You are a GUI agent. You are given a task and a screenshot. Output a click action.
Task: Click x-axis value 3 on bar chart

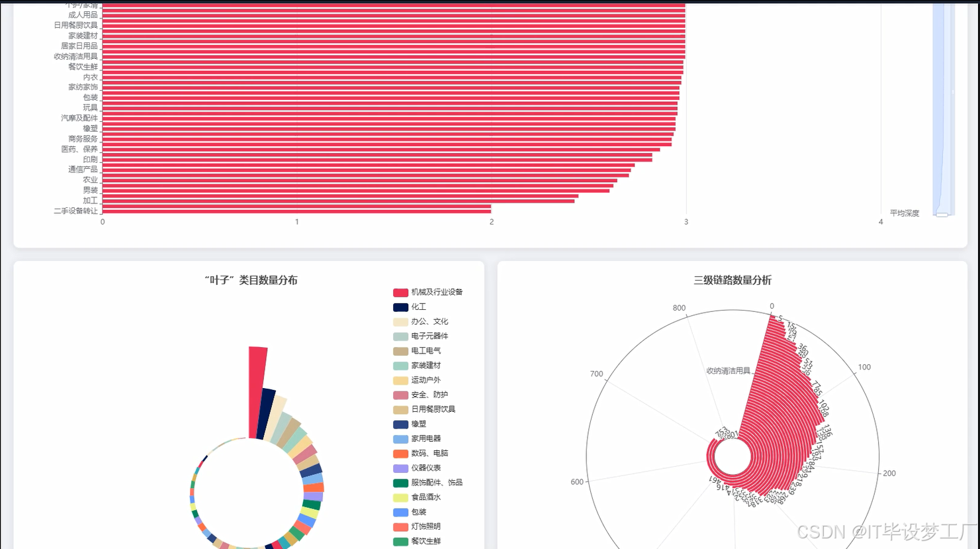(686, 222)
